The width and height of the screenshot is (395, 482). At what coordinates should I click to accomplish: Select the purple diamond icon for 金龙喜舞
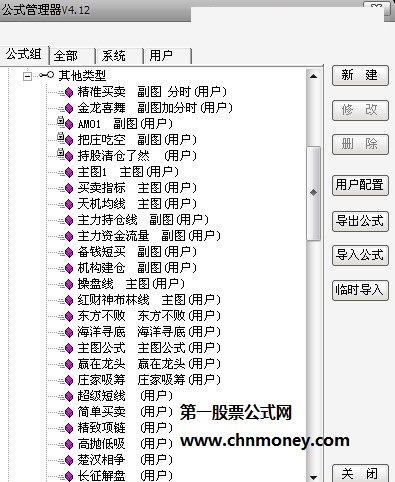click(69, 108)
